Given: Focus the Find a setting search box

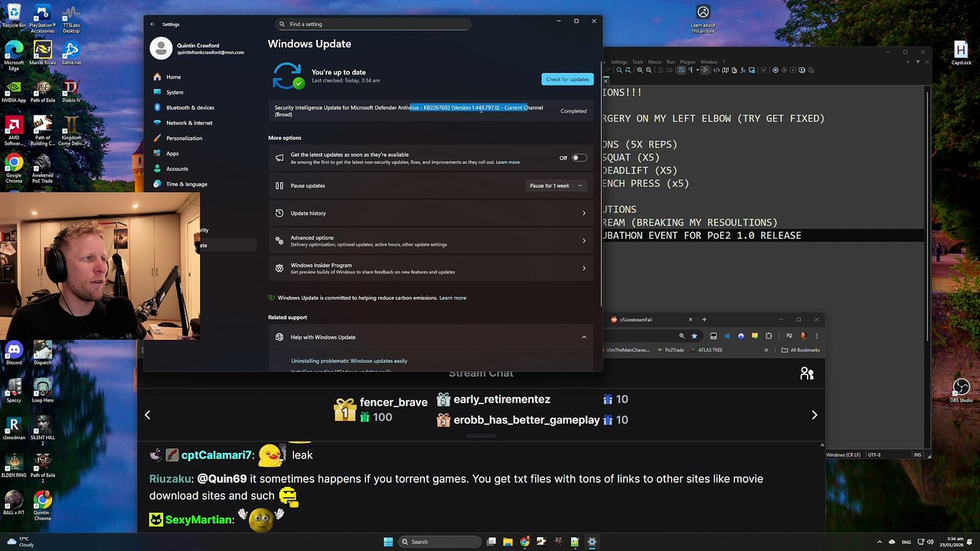Looking at the screenshot, I should pos(373,24).
